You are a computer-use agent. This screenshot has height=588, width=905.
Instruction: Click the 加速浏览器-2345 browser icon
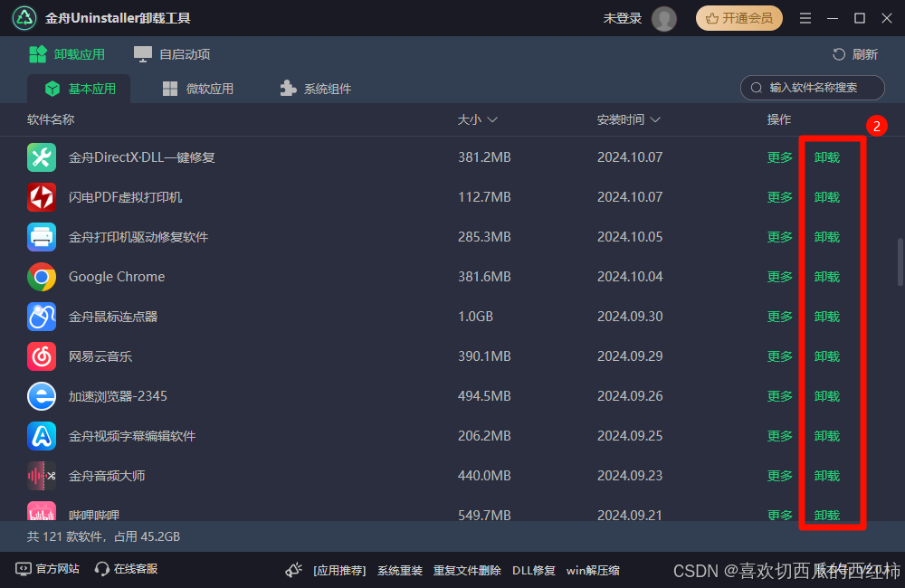(42, 396)
